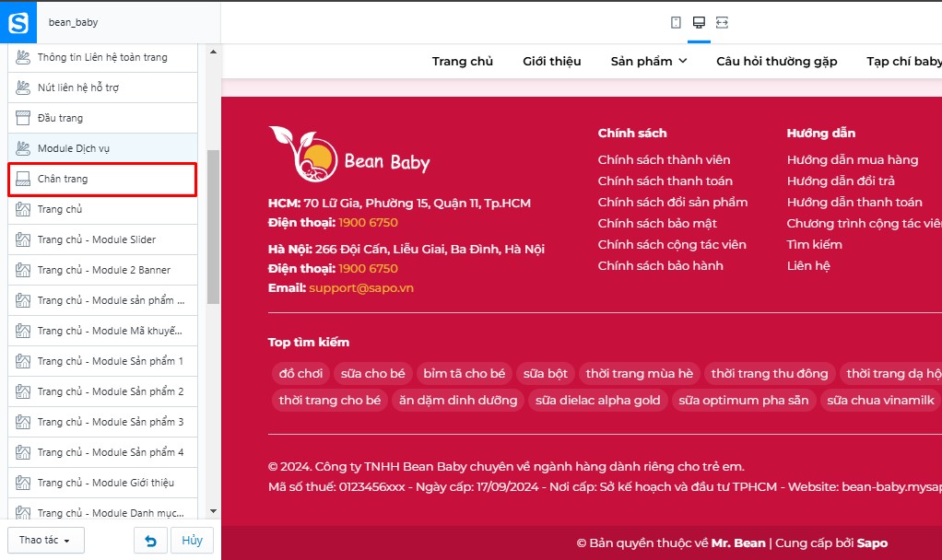Viewport: 942px width, 560px height.
Task: Open Trang chủ navigation item
Action: coord(463,61)
